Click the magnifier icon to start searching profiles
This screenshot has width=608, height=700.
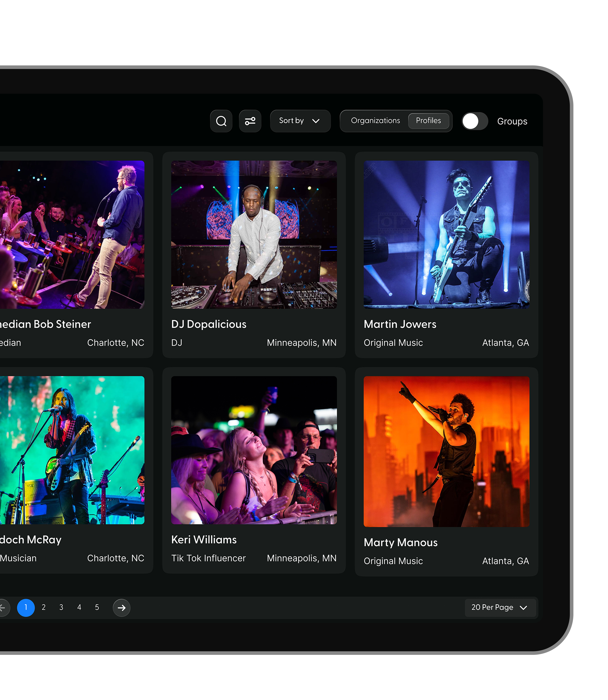(x=221, y=121)
